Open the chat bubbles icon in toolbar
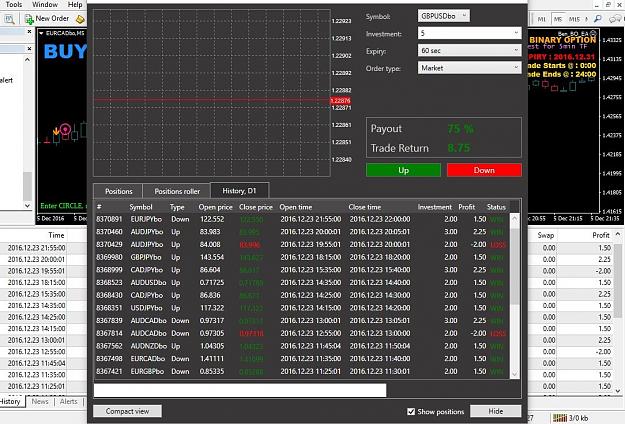Screen dimensions: 625x424 (x=615, y=19)
